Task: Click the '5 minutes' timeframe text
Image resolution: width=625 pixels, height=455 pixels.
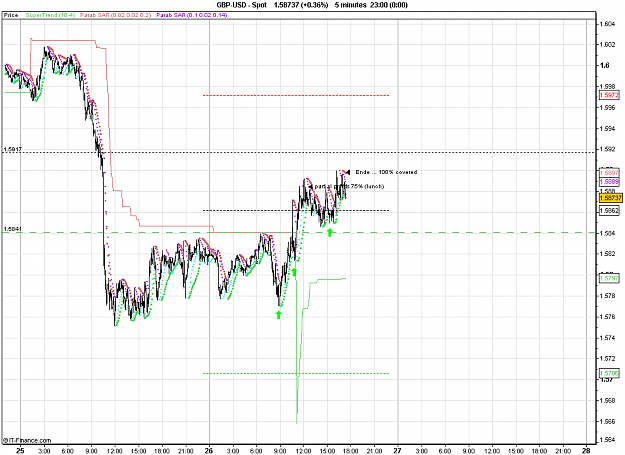Action: [350, 5]
